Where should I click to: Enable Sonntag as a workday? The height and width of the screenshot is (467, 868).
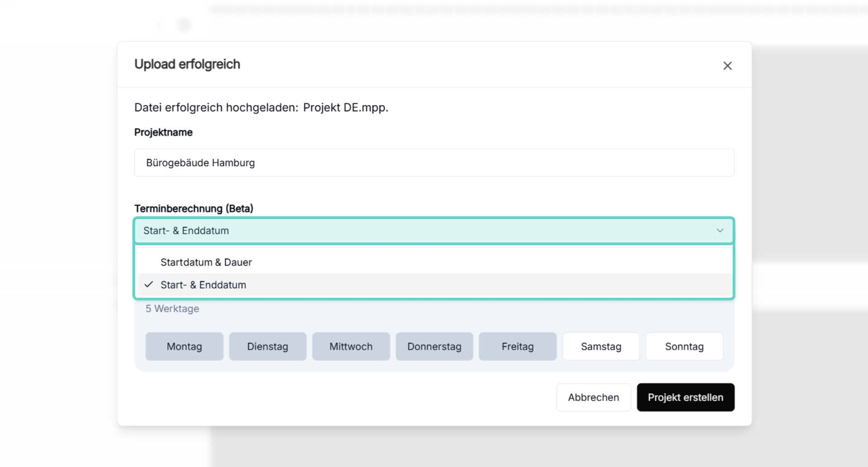684,347
